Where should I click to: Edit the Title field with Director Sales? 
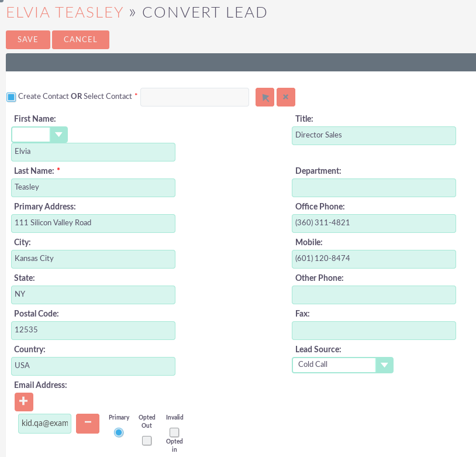[374, 135]
